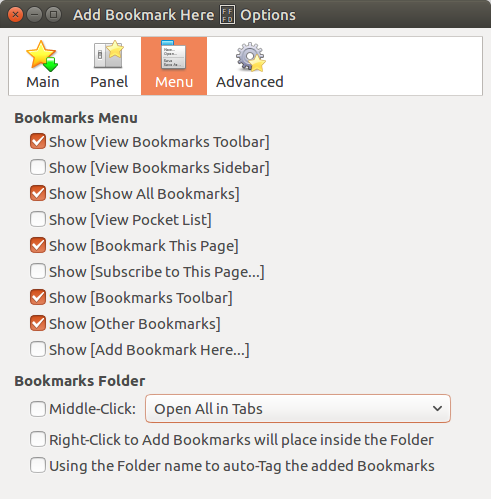491x499 pixels.
Task: Minimize the Options window
Action: click(x=34, y=15)
